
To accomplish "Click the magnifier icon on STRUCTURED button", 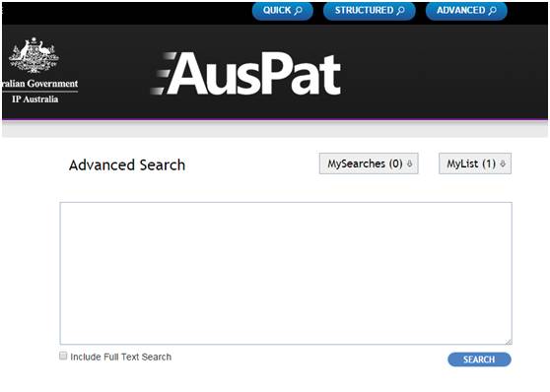I will (400, 11).
